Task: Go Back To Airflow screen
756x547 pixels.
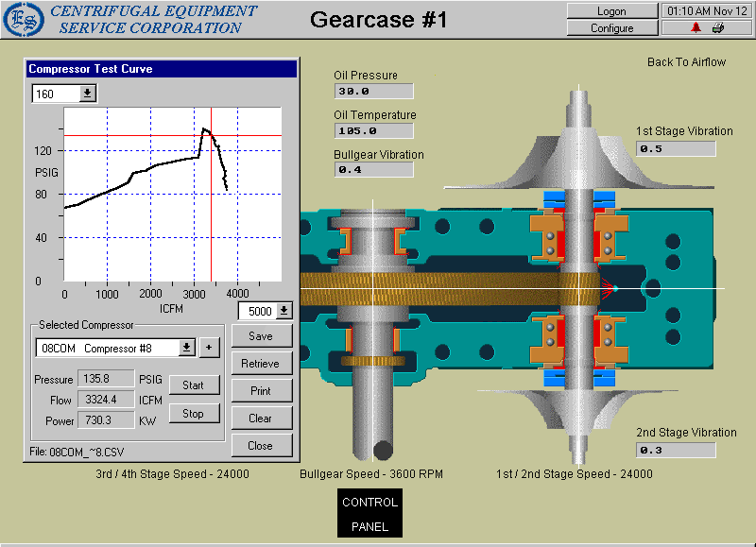Action: [x=686, y=62]
